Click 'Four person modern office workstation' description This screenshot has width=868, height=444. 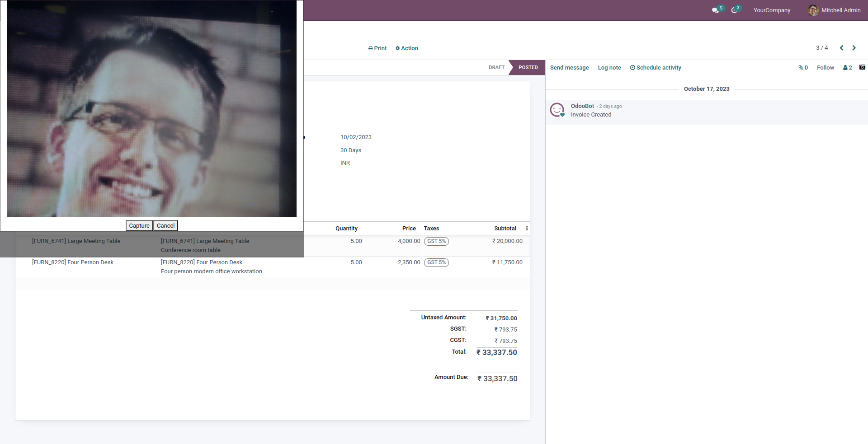point(212,271)
